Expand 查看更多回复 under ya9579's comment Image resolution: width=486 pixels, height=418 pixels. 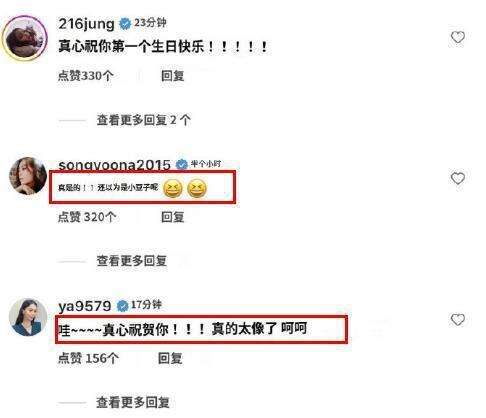click(x=133, y=402)
